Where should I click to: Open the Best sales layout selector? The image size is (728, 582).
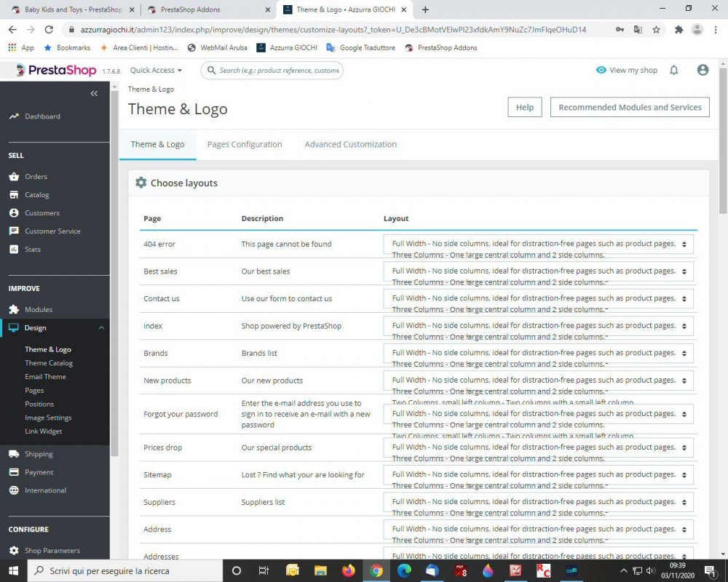(x=538, y=271)
